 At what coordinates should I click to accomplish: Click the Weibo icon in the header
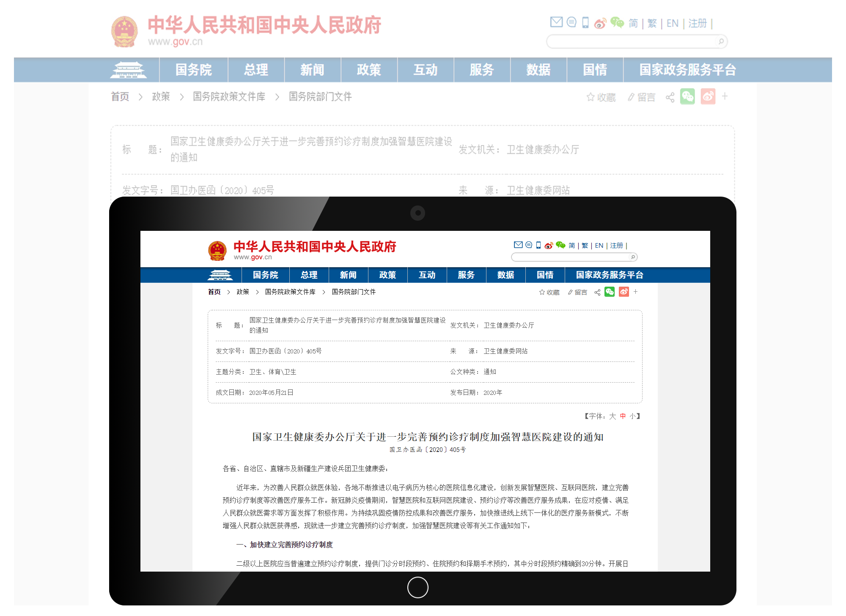pos(549,245)
